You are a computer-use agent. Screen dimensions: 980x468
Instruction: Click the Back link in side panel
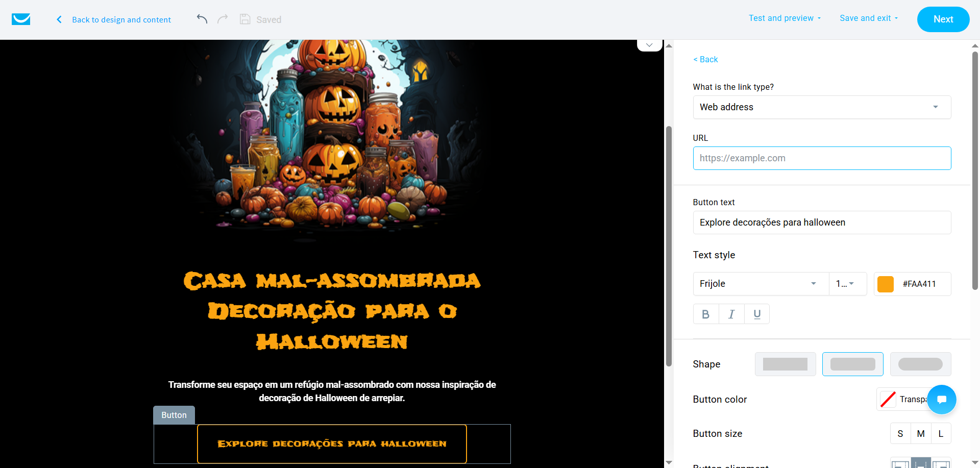[705, 59]
